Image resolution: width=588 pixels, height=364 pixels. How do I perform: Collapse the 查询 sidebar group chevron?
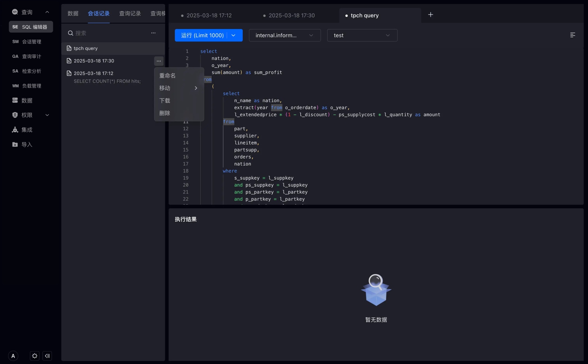pos(47,12)
